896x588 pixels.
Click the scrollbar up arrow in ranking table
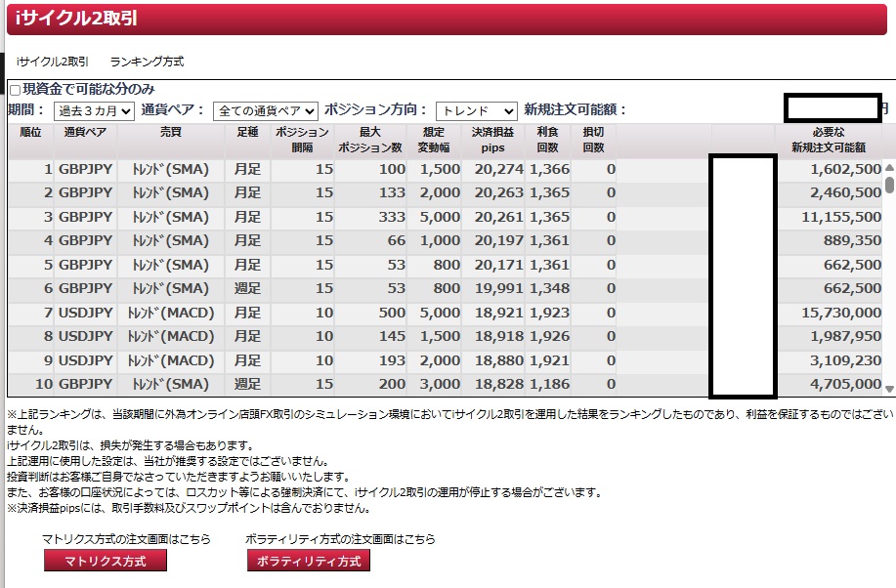pyautogui.click(x=888, y=166)
